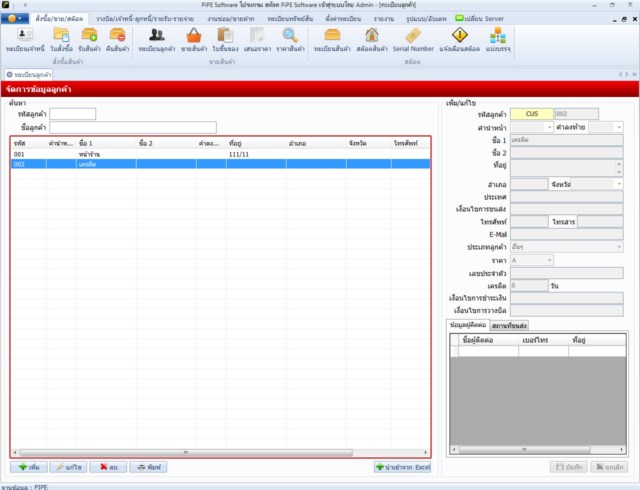Screen dimensions: 640x490
Task: Select the สั่งซื้อ/ขาย/สต๊อค ribbon tab
Action: (x=59, y=18)
